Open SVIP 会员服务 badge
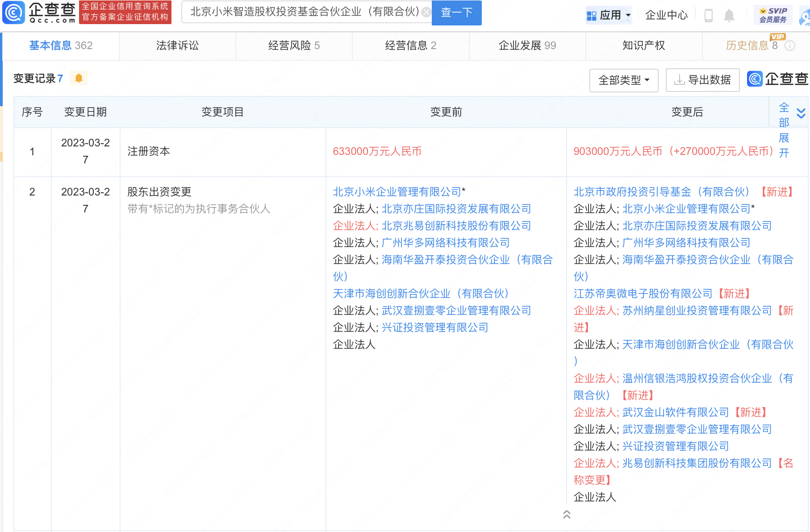Image resolution: width=810 pixels, height=532 pixels. tap(773, 15)
